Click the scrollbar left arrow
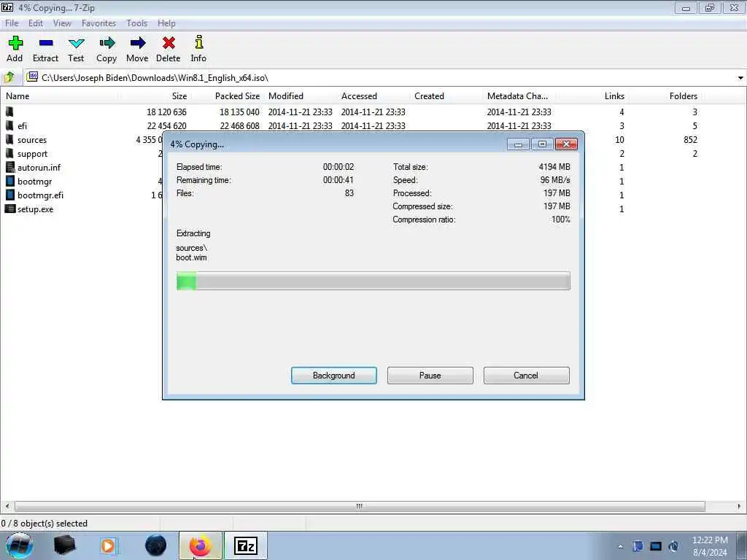 pos(6,506)
